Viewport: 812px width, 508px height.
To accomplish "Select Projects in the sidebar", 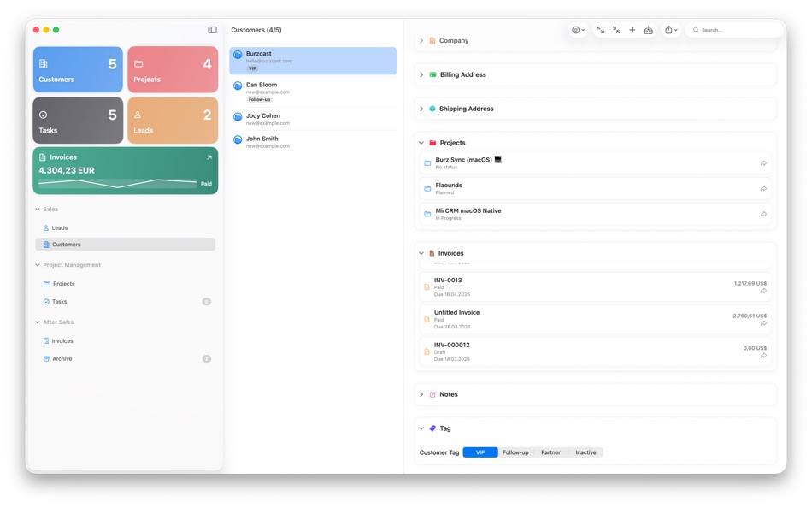I will tap(125, 284).
